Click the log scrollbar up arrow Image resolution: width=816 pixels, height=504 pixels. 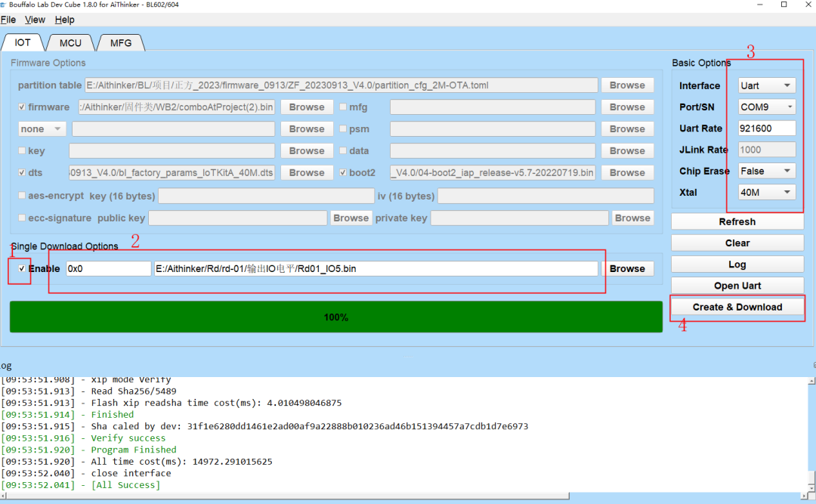(811, 381)
